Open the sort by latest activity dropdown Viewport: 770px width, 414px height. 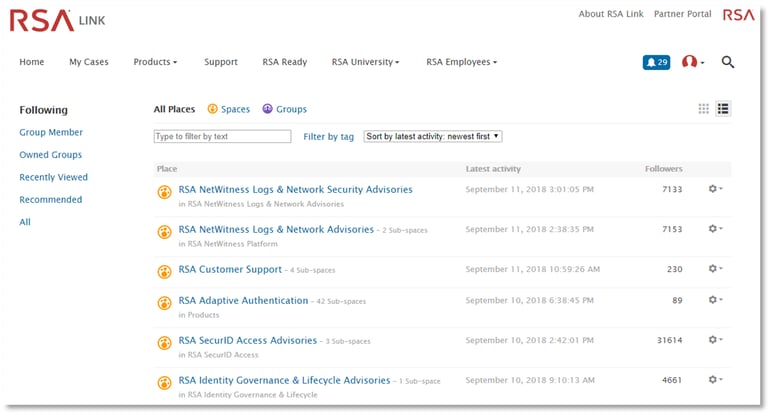click(x=432, y=136)
